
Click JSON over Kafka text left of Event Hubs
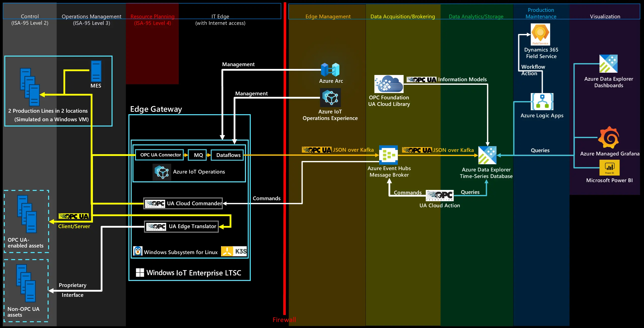click(x=353, y=150)
